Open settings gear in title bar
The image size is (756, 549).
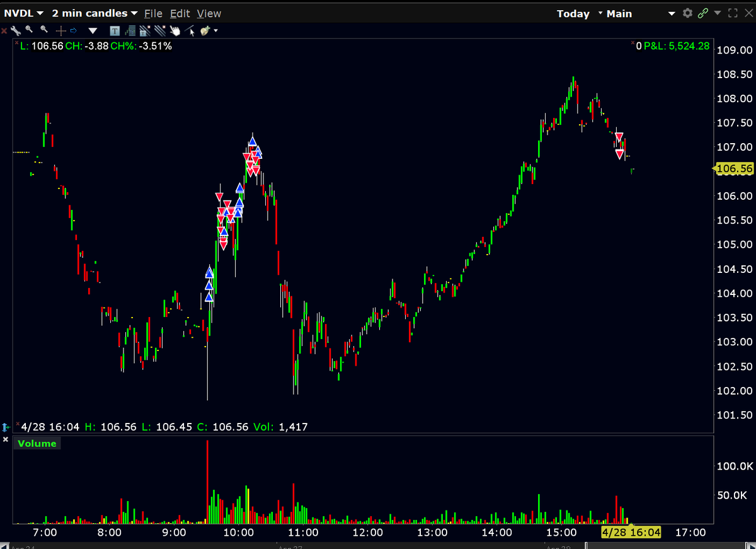click(x=687, y=13)
